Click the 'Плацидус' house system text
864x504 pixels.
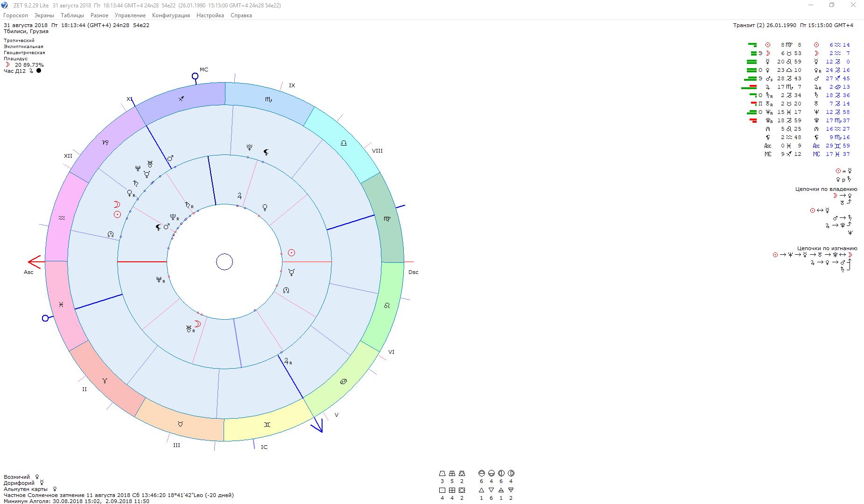[16, 59]
